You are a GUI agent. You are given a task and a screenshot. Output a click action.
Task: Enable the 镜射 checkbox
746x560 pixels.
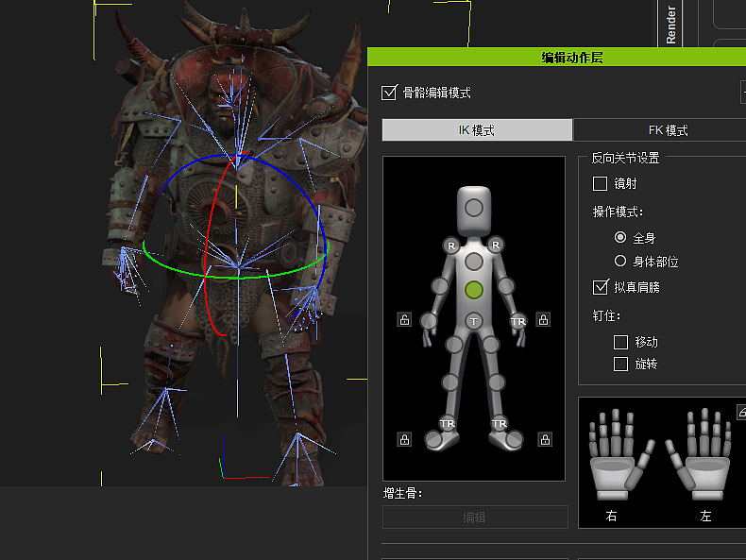tap(600, 183)
